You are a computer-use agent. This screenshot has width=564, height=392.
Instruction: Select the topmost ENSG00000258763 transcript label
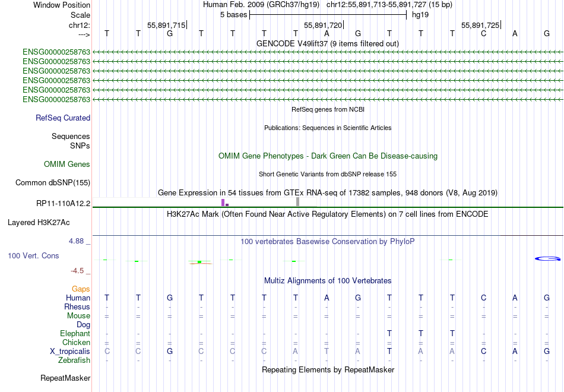[x=56, y=52]
